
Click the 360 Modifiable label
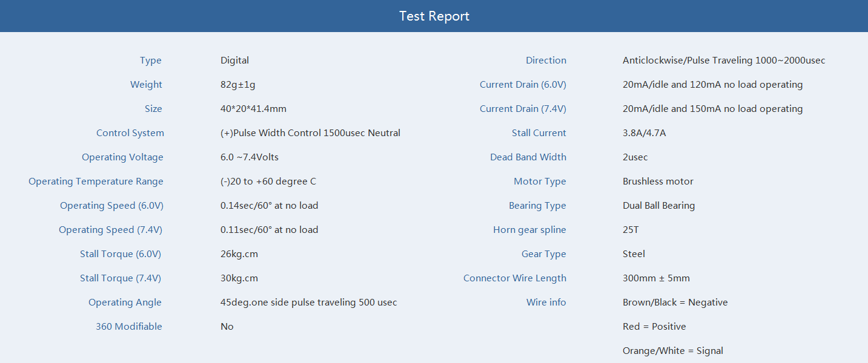129,327
